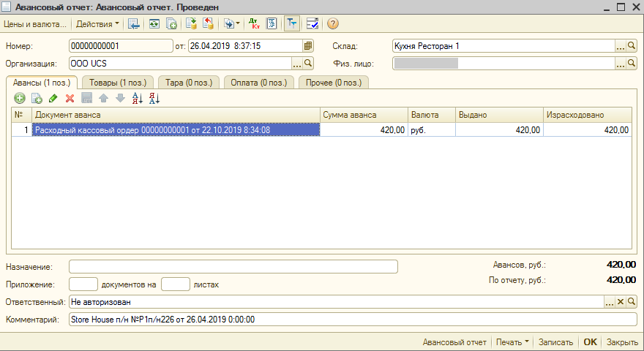The width and height of the screenshot is (644, 351).
Task: Click the Назначение input field
Action: [x=233, y=266]
